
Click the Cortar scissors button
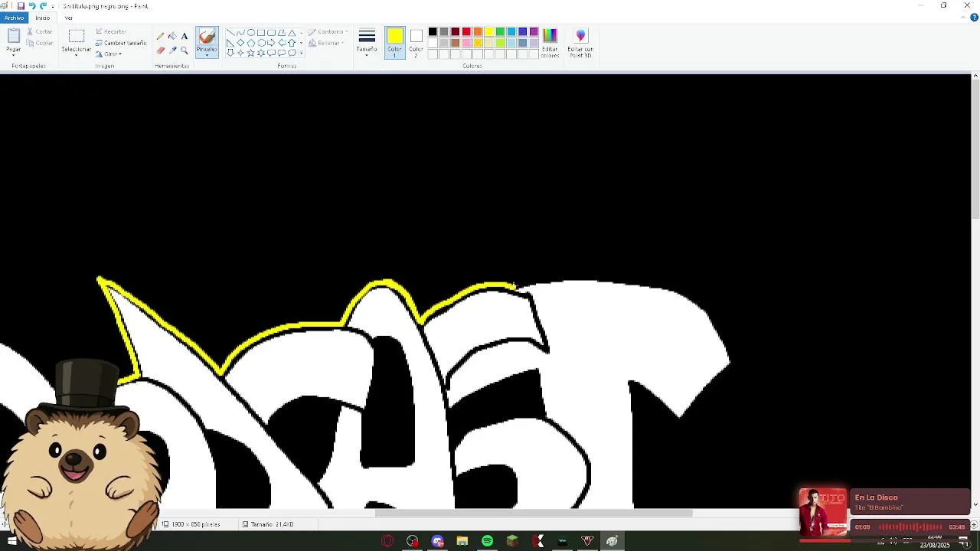click(x=40, y=31)
